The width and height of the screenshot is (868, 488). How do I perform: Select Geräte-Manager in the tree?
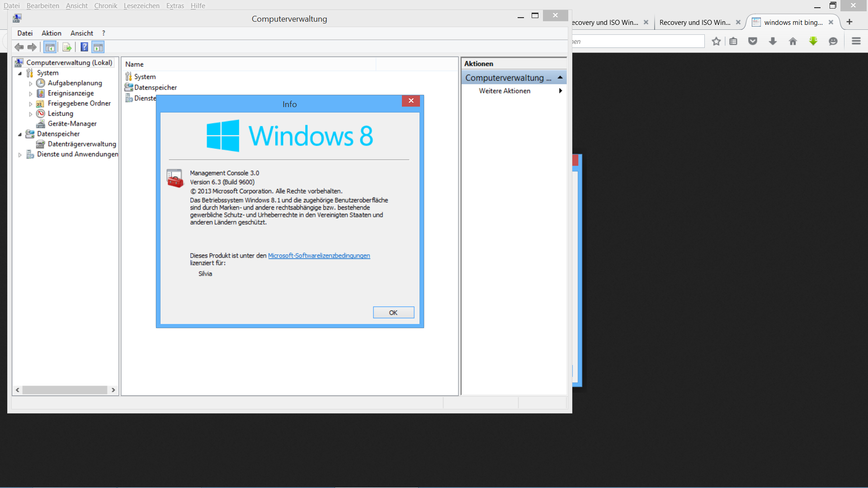[72, 124]
